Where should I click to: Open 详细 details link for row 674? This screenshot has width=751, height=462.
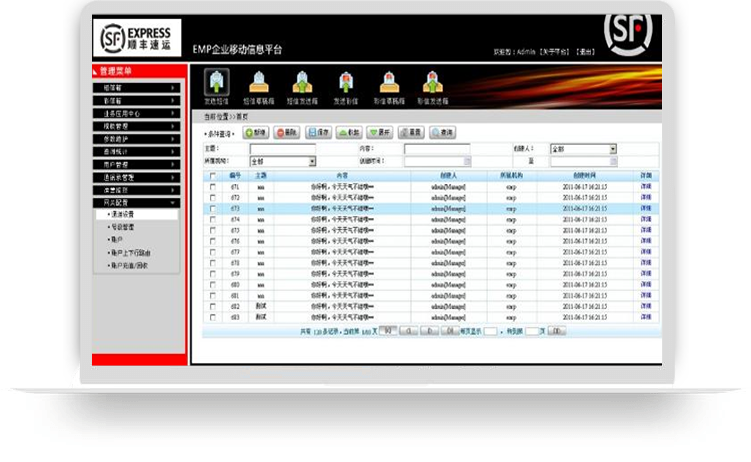point(646,219)
